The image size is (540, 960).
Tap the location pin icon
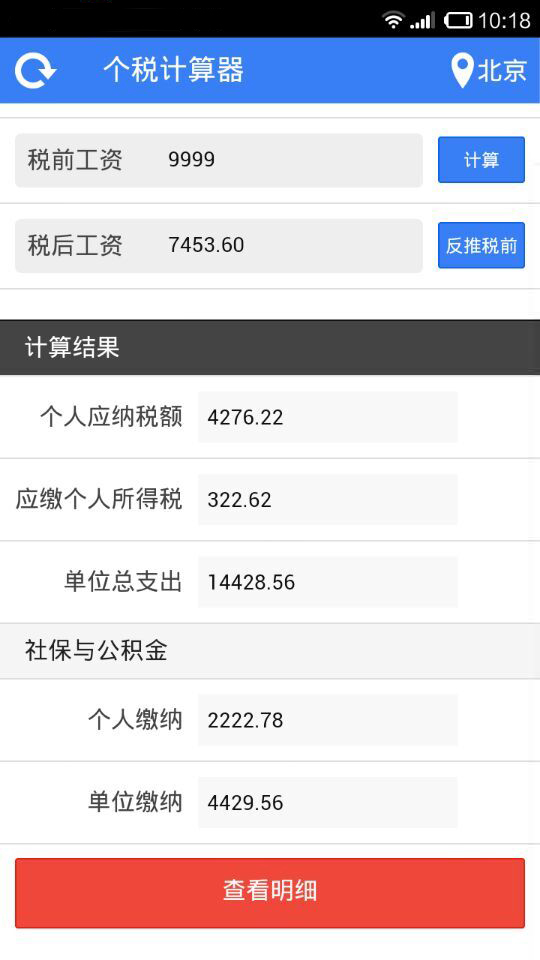[x=462, y=70]
